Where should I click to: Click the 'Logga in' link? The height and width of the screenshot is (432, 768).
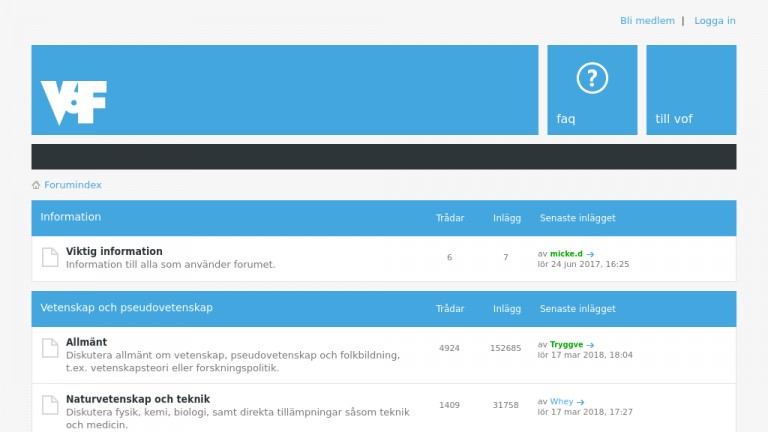click(x=715, y=21)
